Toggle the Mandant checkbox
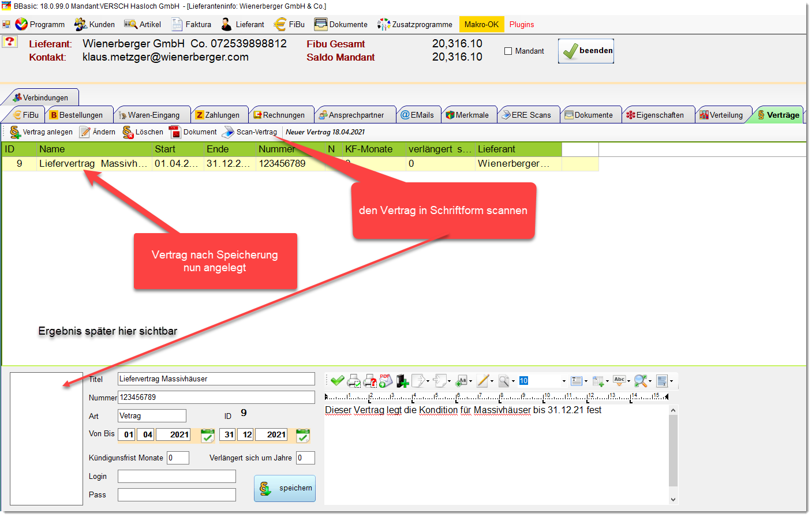This screenshot has width=812, height=517. point(508,51)
